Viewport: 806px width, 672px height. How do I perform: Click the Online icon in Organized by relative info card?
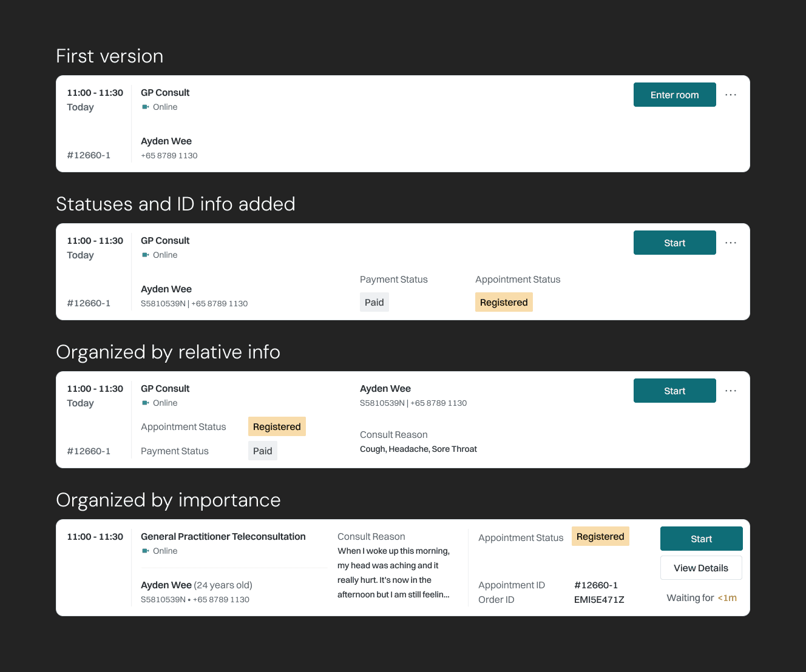(x=144, y=403)
